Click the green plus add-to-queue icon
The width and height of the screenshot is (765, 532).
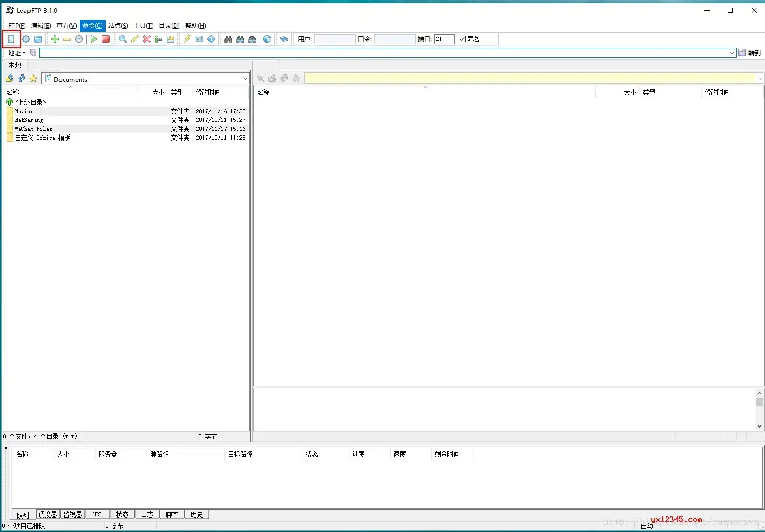coord(55,39)
